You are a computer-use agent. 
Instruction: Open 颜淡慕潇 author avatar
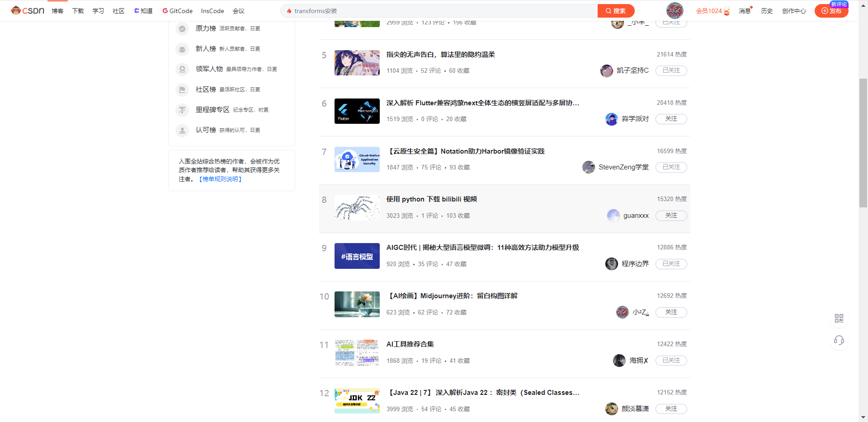(x=612, y=409)
